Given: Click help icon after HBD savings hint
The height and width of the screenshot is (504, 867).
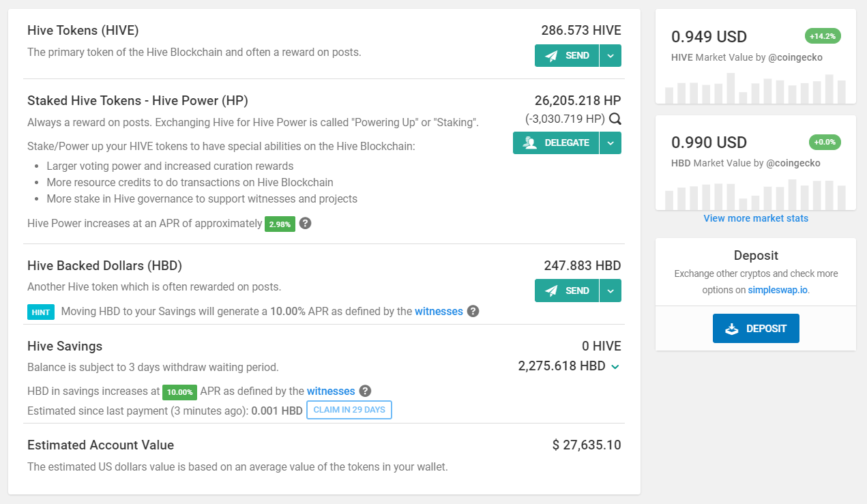Looking at the screenshot, I should (x=473, y=311).
